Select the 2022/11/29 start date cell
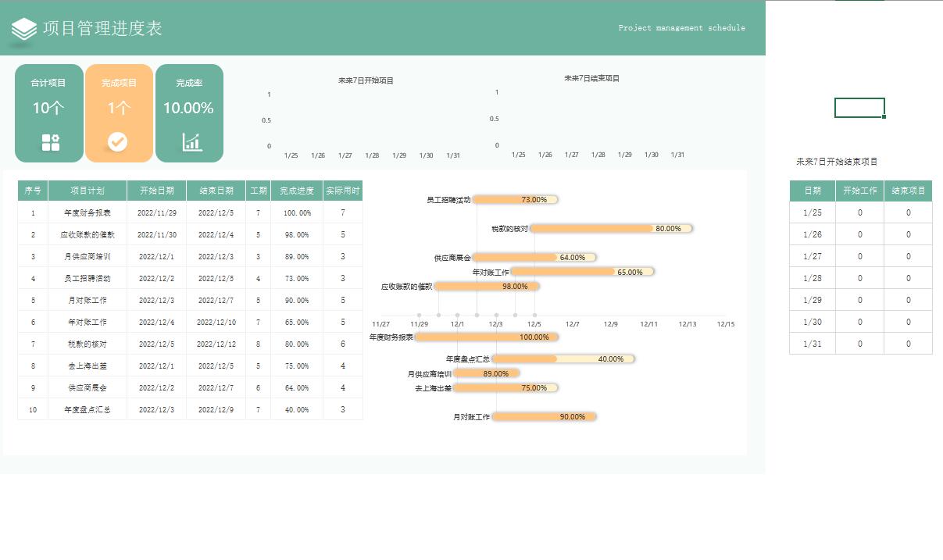 click(156, 212)
